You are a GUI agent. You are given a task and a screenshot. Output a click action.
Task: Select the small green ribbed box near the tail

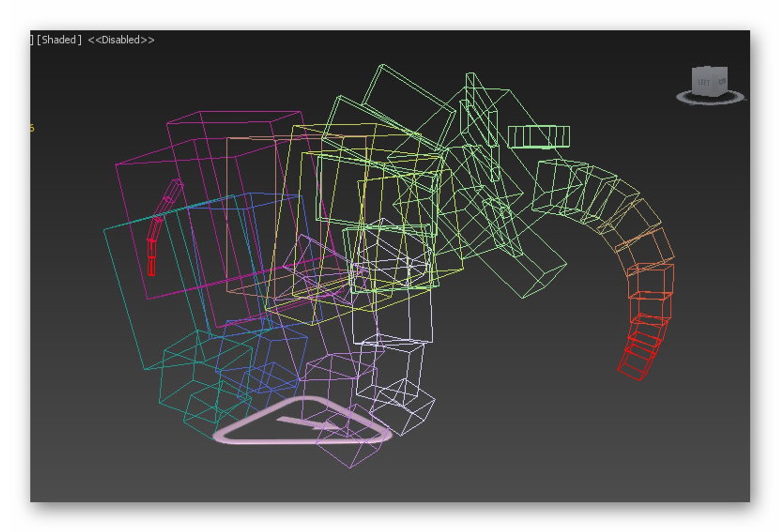(x=539, y=136)
